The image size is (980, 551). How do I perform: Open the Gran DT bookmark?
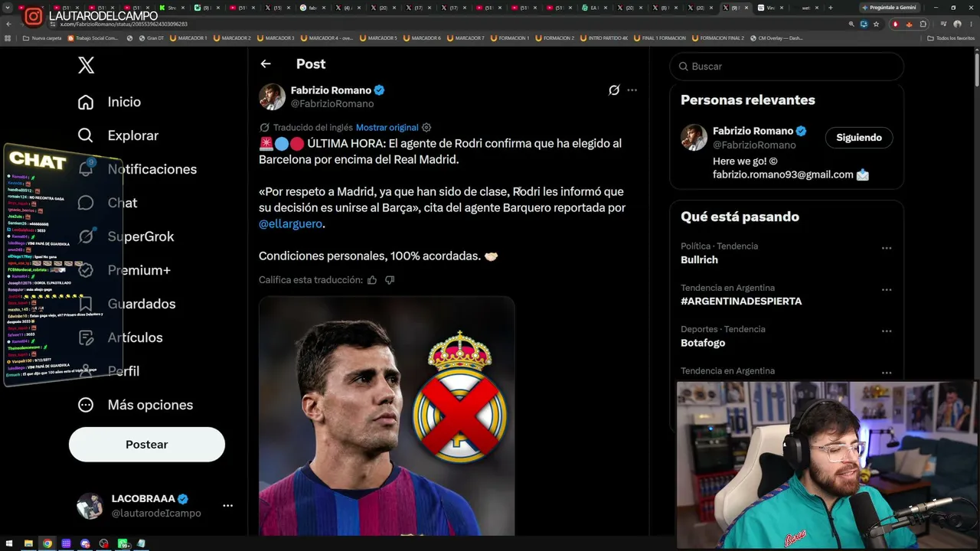click(x=151, y=38)
